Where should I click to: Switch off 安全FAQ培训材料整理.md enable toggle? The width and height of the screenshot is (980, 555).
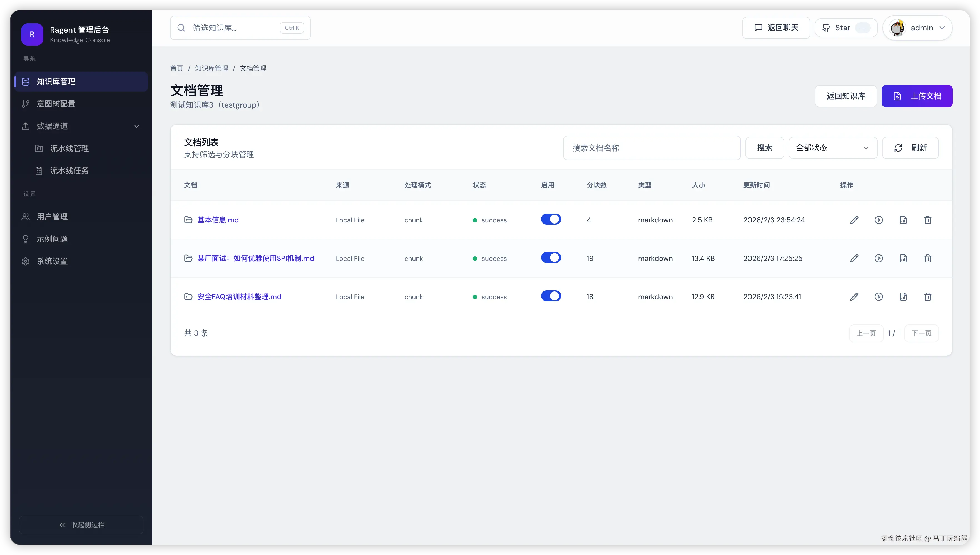pos(551,296)
